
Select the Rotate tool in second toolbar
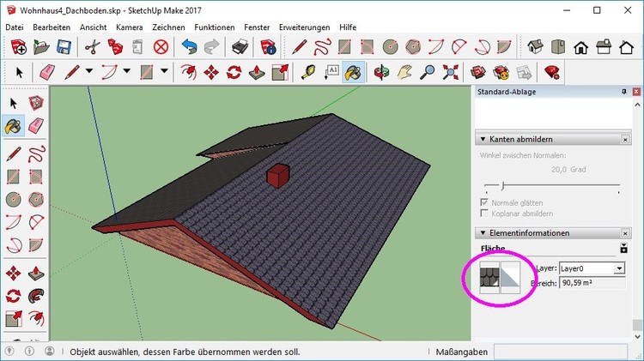click(234, 72)
